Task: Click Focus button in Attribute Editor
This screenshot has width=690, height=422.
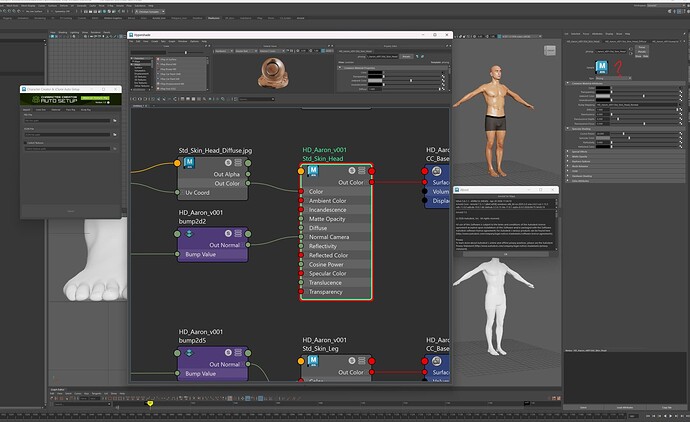Action: pos(642,47)
